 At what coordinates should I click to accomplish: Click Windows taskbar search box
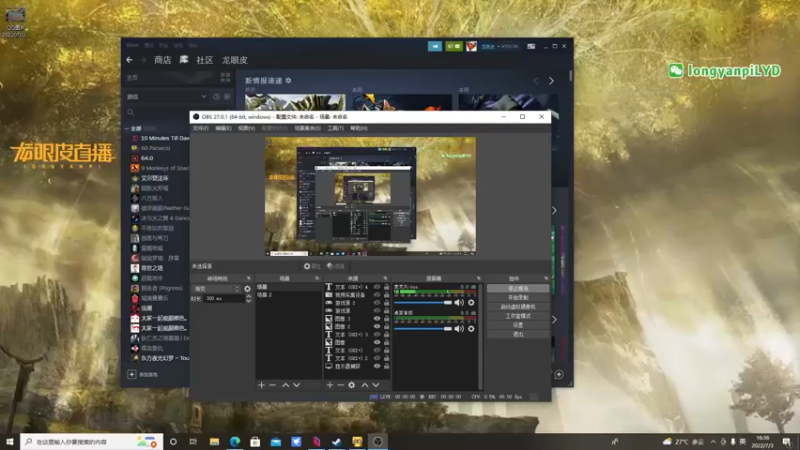pos(92,441)
